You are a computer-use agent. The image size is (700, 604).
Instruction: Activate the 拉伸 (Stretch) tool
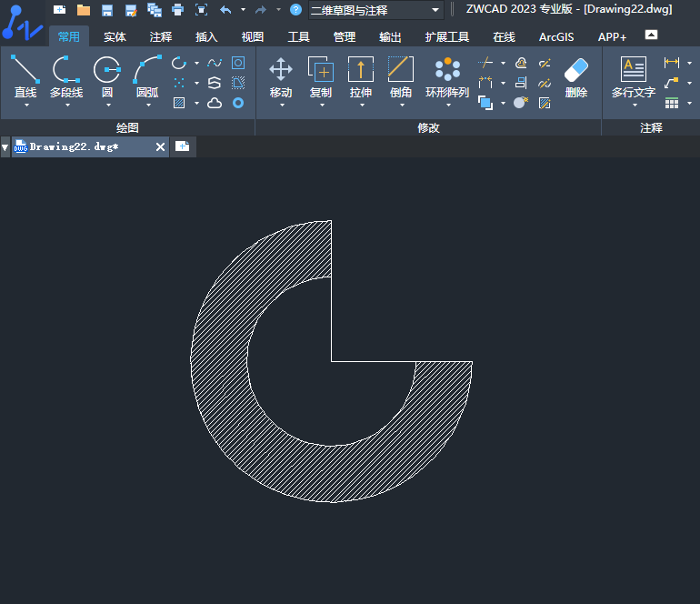click(x=361, y=76)
